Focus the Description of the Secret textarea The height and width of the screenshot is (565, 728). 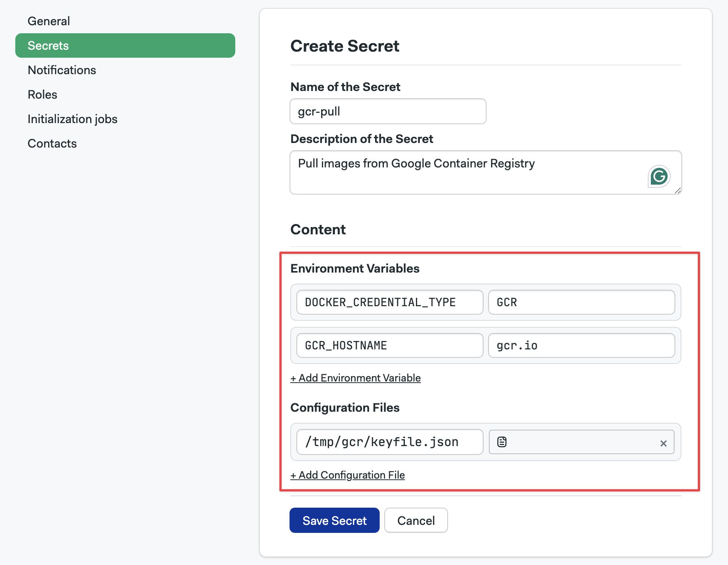pyautogui.click(x=486, y=172)
